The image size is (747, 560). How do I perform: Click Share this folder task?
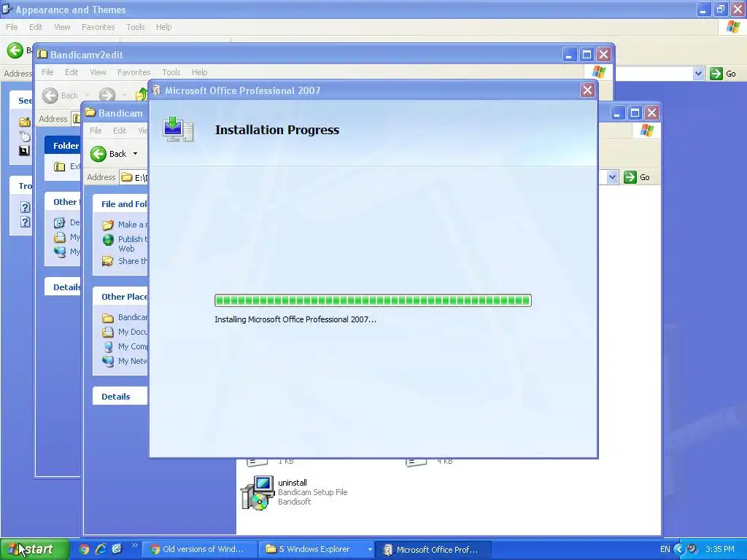[x=125, y=261]
